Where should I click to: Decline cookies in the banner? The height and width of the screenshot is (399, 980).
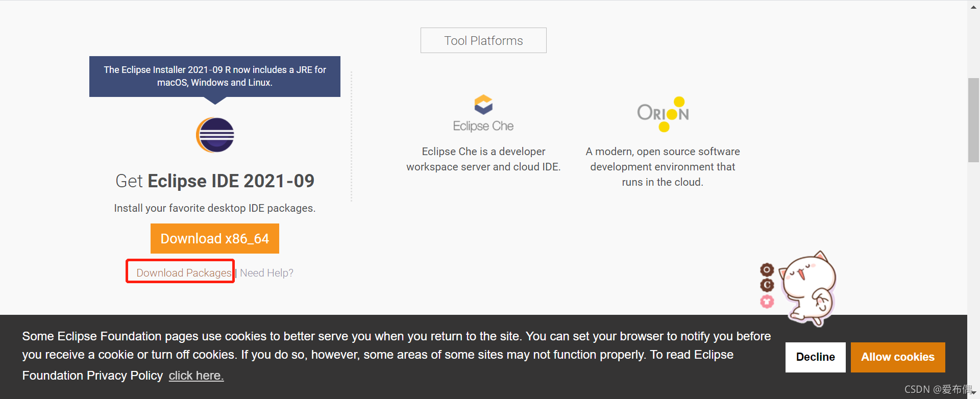pos(816,357)
